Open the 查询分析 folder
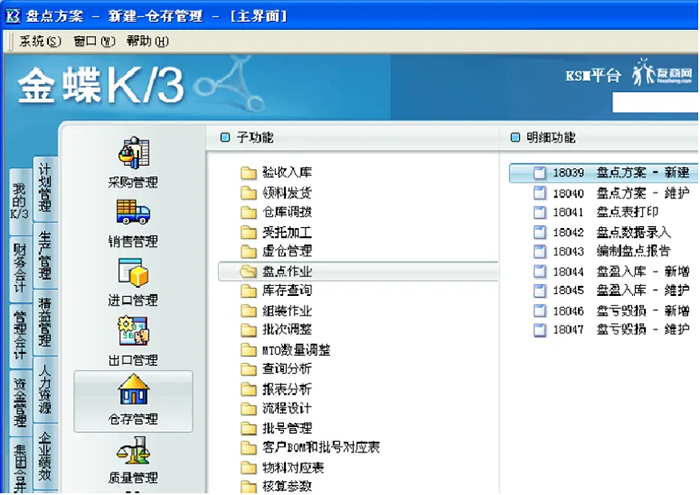The width and height of the screenshot is (700, 495). click(276, 369)
